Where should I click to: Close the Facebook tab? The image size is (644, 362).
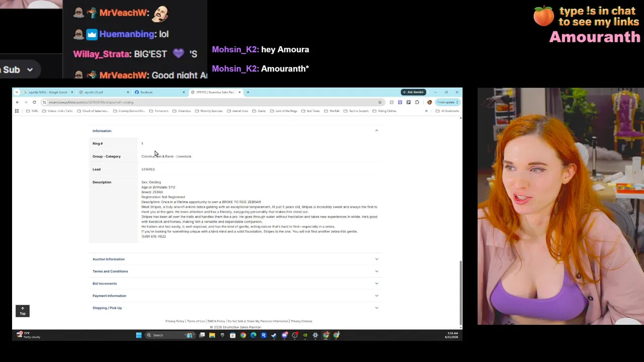pos(184,92)
